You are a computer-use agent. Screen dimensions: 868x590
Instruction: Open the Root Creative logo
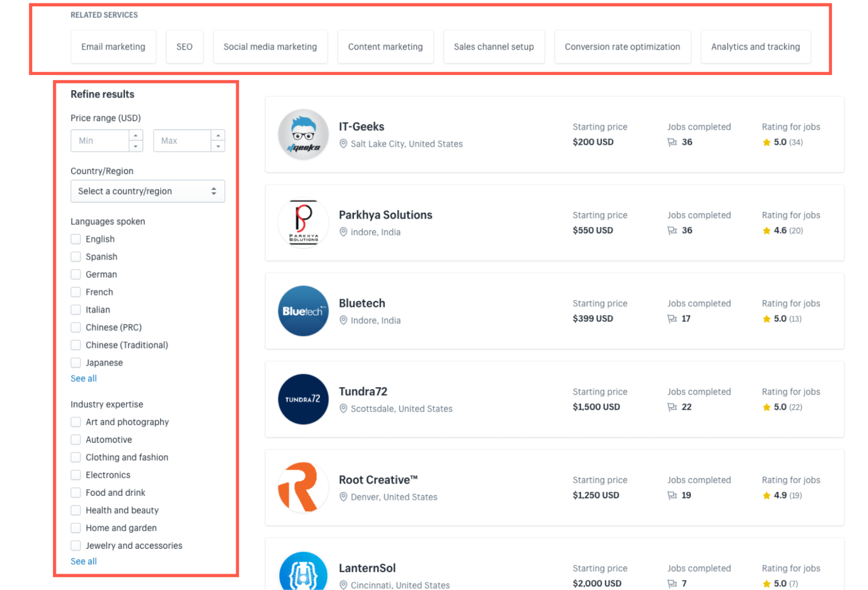point(303,488)
